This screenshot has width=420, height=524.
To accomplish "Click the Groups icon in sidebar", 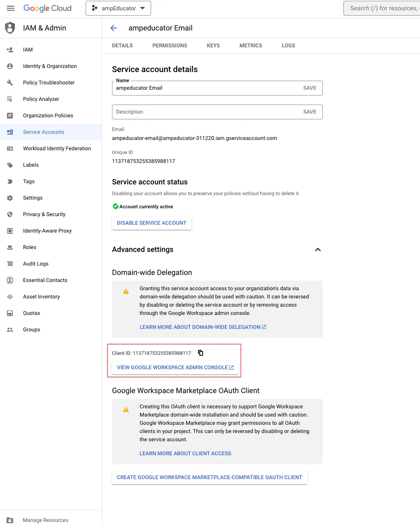I will pyautogui.click(x=10, y=330).
